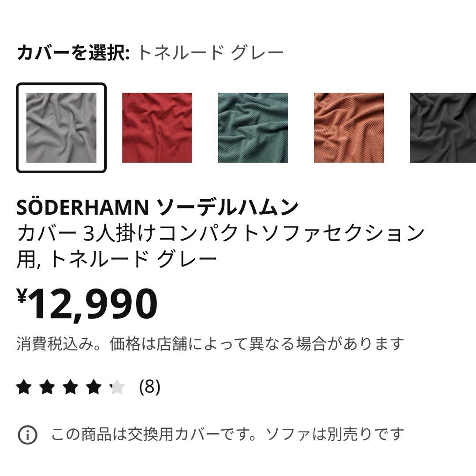
Task: Click the half-filled fifth rating star
Action: [117, 387]
